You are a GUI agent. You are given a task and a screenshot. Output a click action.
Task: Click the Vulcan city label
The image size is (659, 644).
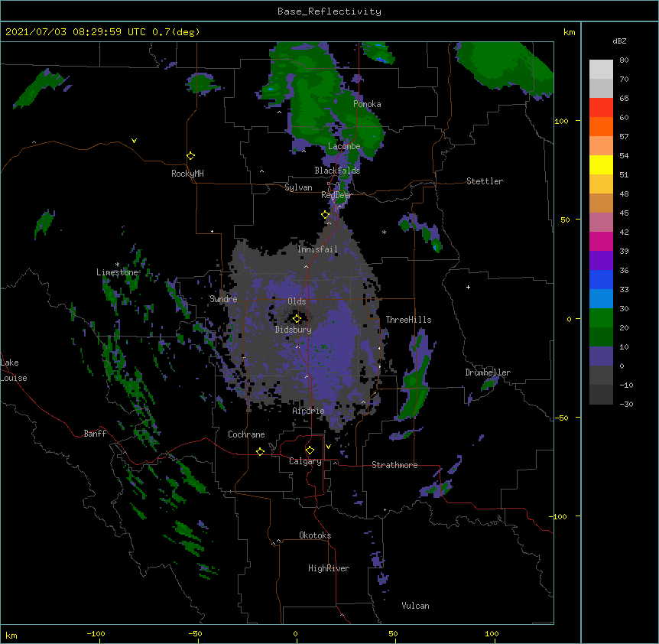pos(415,606)
